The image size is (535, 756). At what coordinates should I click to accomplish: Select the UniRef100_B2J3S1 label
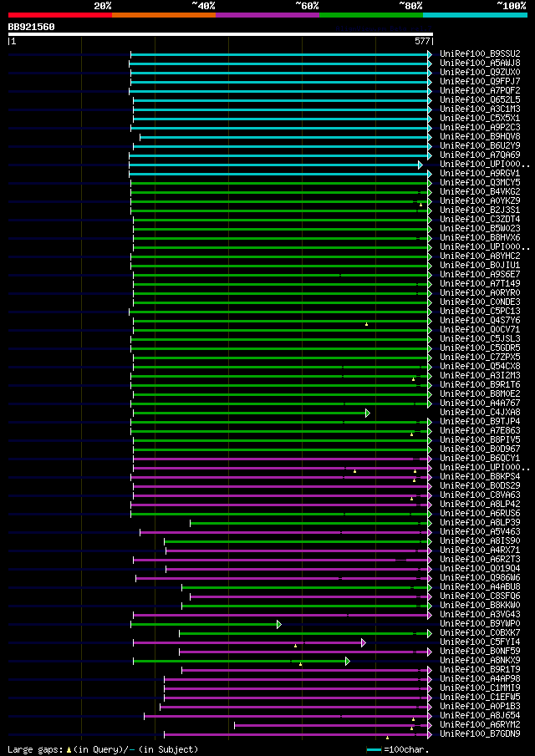pyautogui.click(x=480, y=211)
